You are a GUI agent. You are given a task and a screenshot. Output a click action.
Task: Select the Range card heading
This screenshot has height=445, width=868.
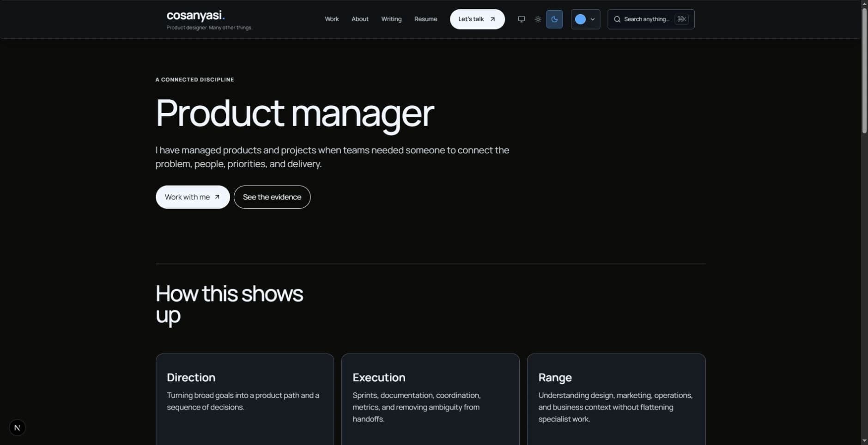click(555, 378)
